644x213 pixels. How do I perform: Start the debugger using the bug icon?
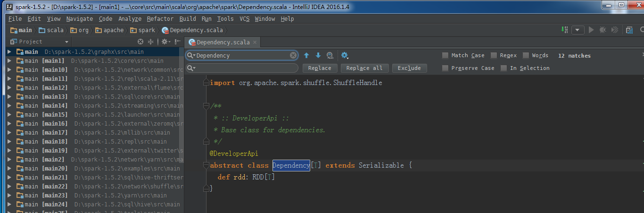pyautogui.click(x=603, y=30)
